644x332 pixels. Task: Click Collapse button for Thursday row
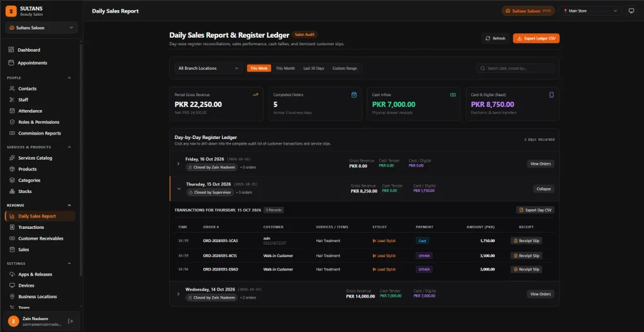pyautogui.click(x=544, y=189)
